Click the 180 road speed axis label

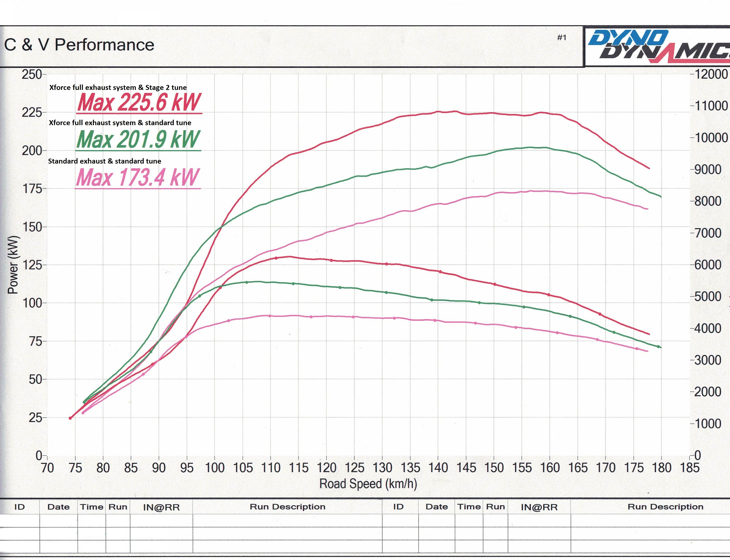661,467
